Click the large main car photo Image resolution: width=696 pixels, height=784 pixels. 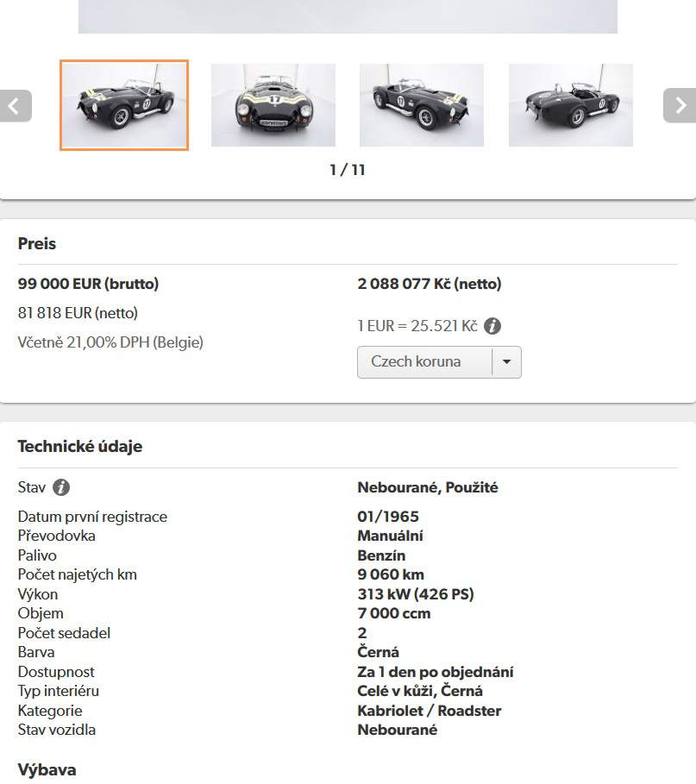pos(348,16)
